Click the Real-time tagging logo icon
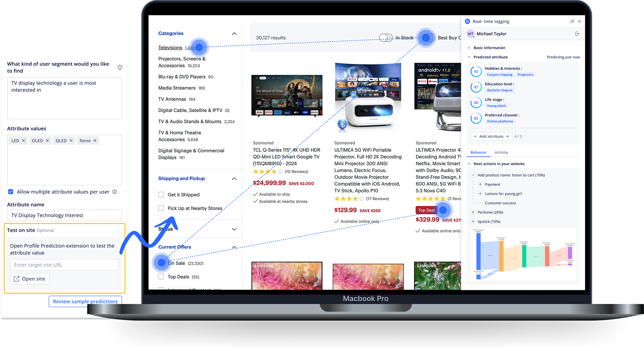The width and height of the screenshot is (644, 351). [x=468, y=21]
